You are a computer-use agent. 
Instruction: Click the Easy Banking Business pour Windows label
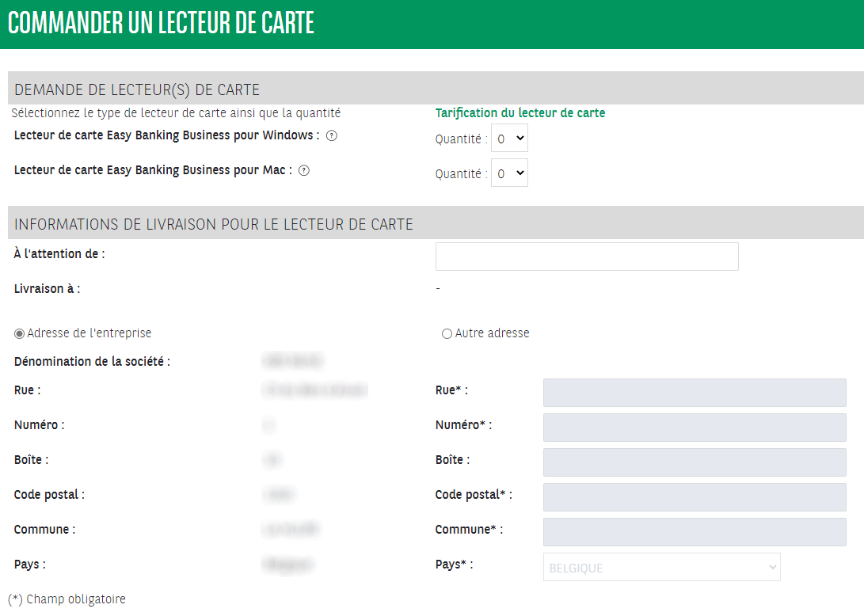[x=166, y=135]
